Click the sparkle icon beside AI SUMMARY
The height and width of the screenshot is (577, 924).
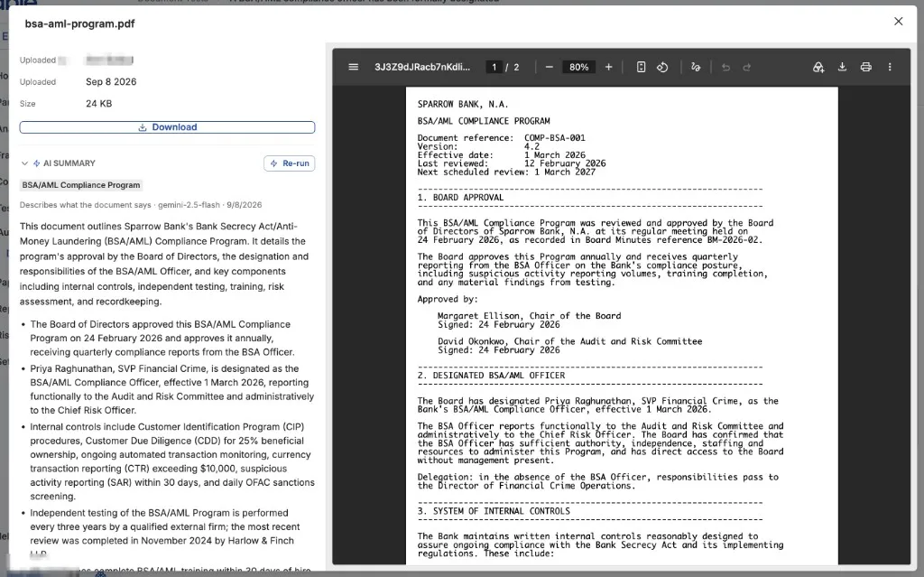(x=36, y=163)
